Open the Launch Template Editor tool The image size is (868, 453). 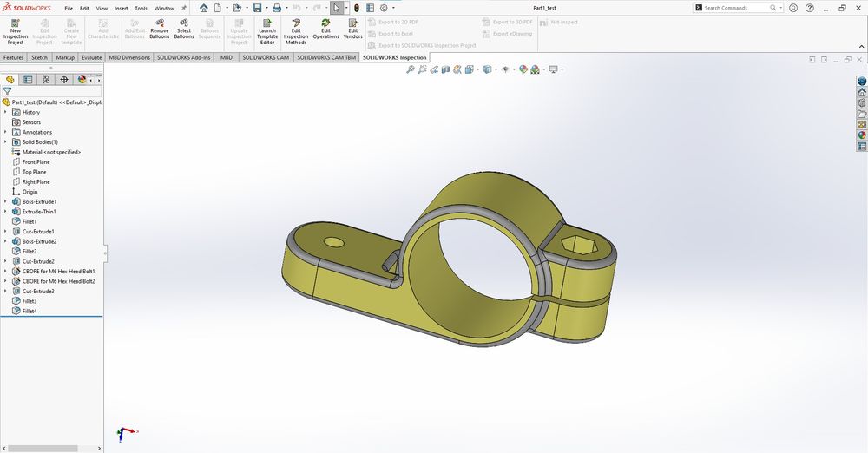tap(266, 23)
